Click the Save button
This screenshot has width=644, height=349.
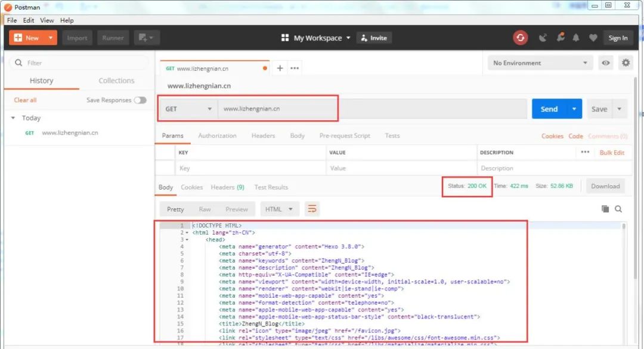599,109
